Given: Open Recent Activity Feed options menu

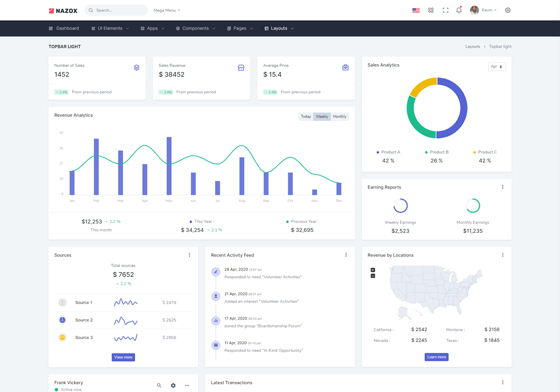Looking at the screenshot, I should (346, 255).
